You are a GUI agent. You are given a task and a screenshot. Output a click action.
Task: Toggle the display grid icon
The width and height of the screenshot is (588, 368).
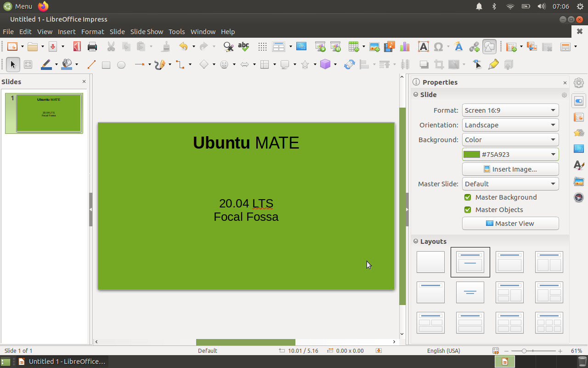pyautogui.click(x=262, y=46)
